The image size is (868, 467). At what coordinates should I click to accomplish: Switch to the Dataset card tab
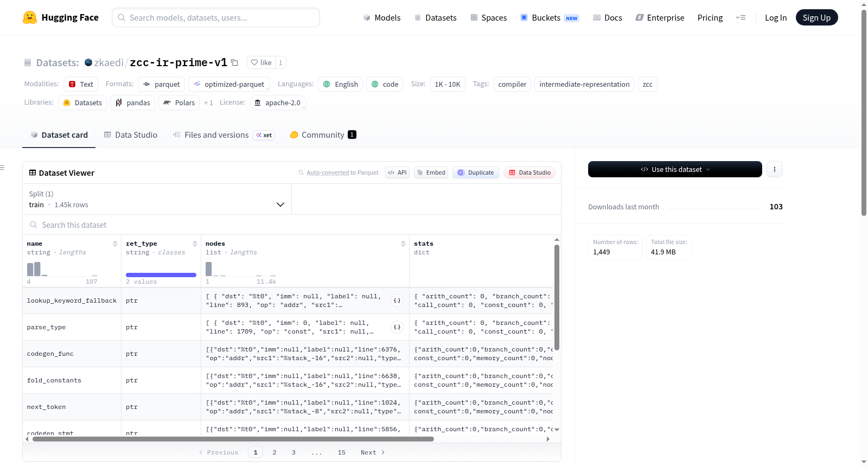59,135
